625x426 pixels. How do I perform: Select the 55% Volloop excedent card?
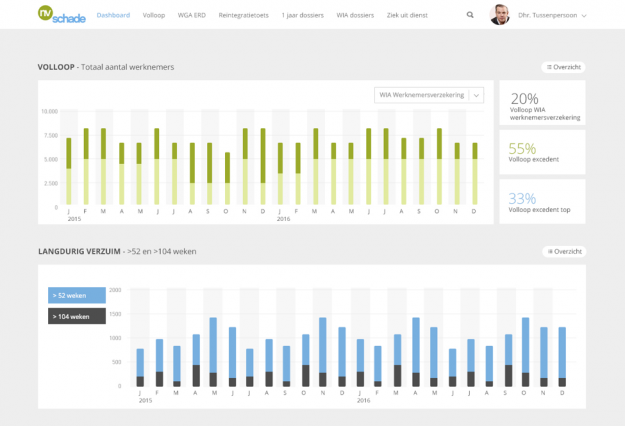point(542,152)
